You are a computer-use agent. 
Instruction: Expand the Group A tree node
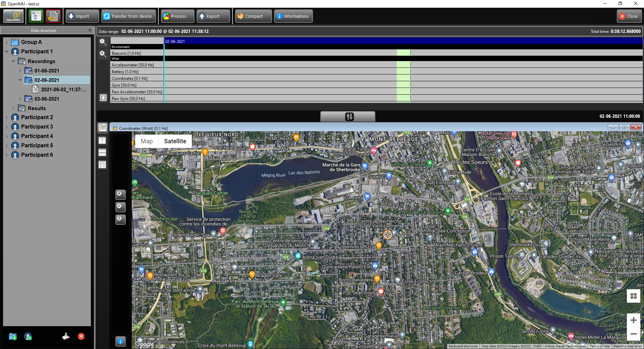(6, 42)
